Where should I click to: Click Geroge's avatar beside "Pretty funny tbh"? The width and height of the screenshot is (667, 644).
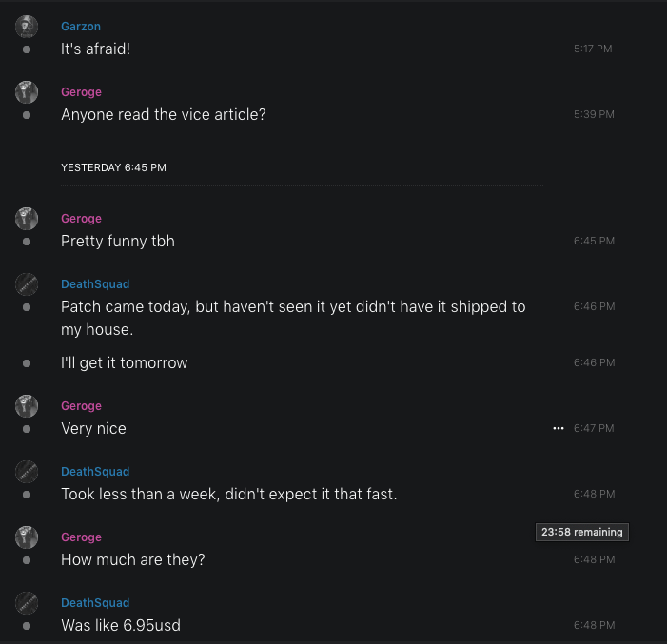tap(27, 219)
